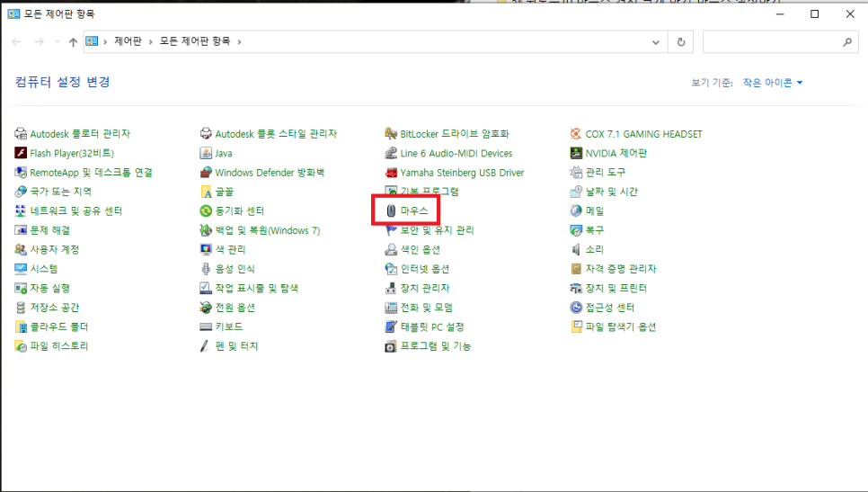Click the 날짜 및 시간 icon
868x492 pixels.
coord(576,192)
